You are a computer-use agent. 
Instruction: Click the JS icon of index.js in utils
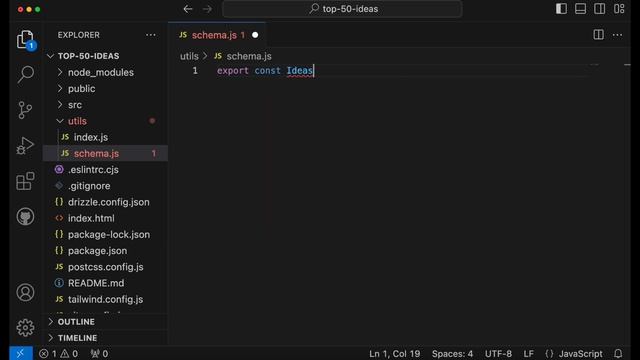click(65, 137)
